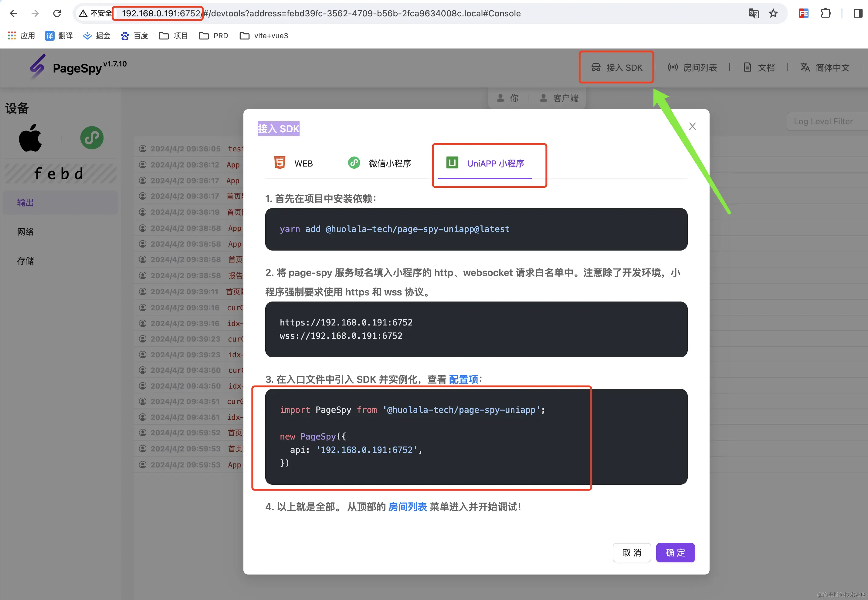The height and width of the screenshot is (600, 868).
Task: Open the 翻译 bookmark
Action: [59, 36]
